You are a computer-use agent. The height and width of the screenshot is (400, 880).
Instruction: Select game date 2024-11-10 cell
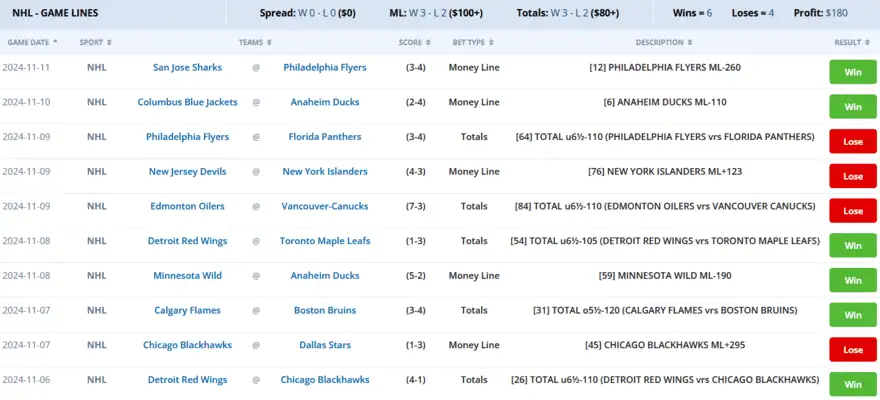point(26,102)
